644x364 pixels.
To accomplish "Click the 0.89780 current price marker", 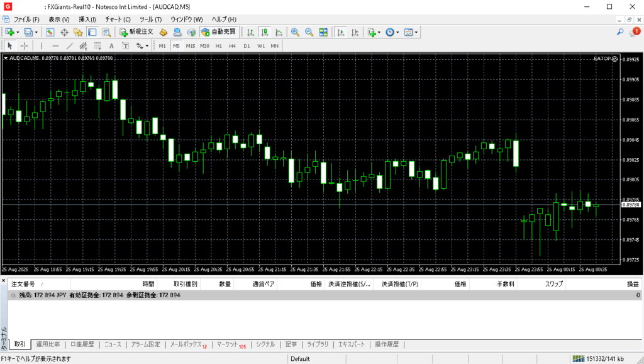I will coord(630,205).
